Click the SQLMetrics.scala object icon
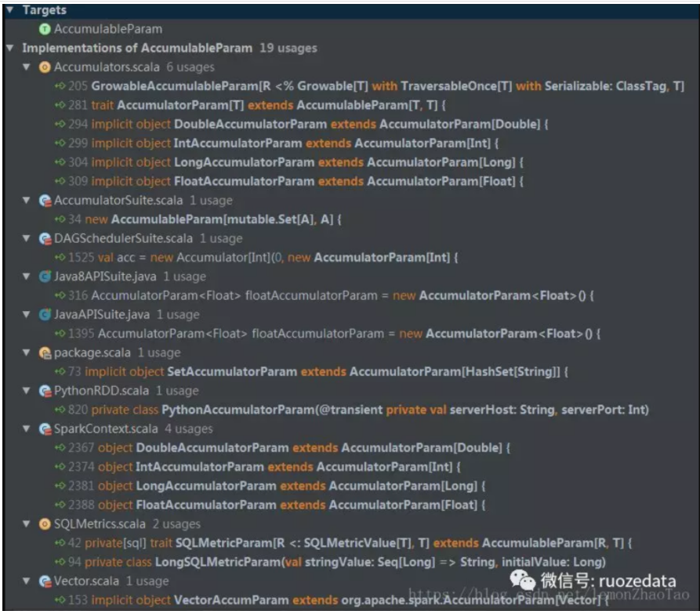 point(45,523)
